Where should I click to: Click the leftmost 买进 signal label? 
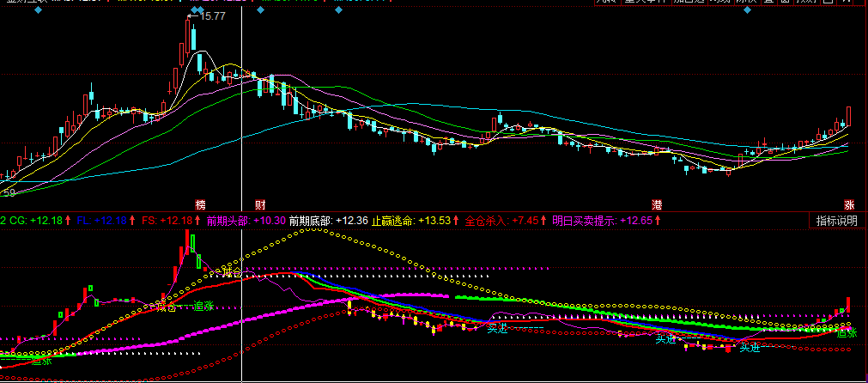pos(498,328)
